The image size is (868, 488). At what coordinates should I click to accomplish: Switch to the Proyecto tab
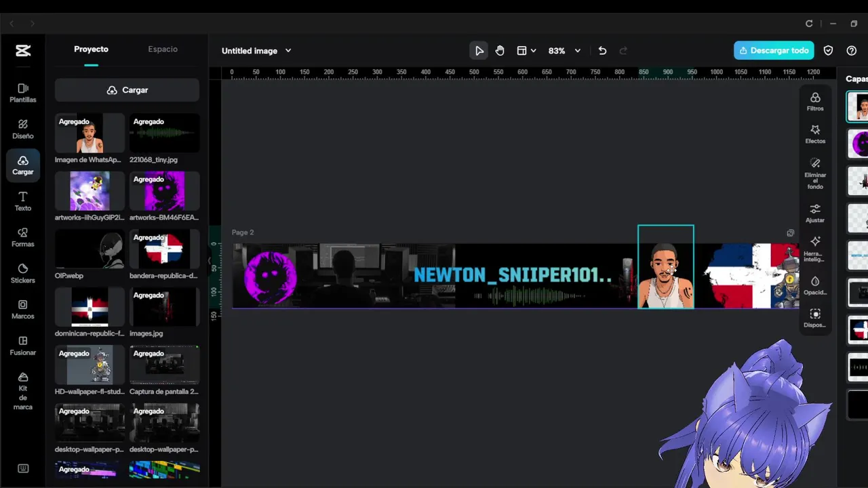click(91, 49)
